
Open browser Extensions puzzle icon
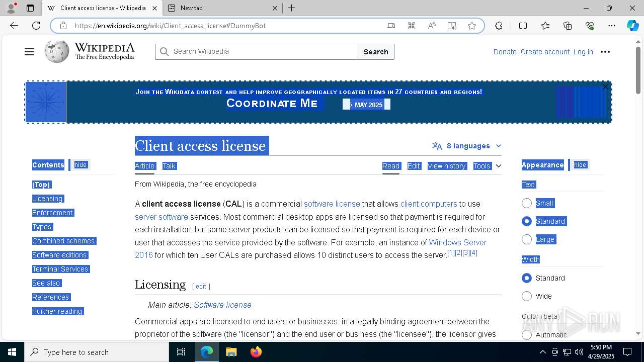click(x=499, y=26)
